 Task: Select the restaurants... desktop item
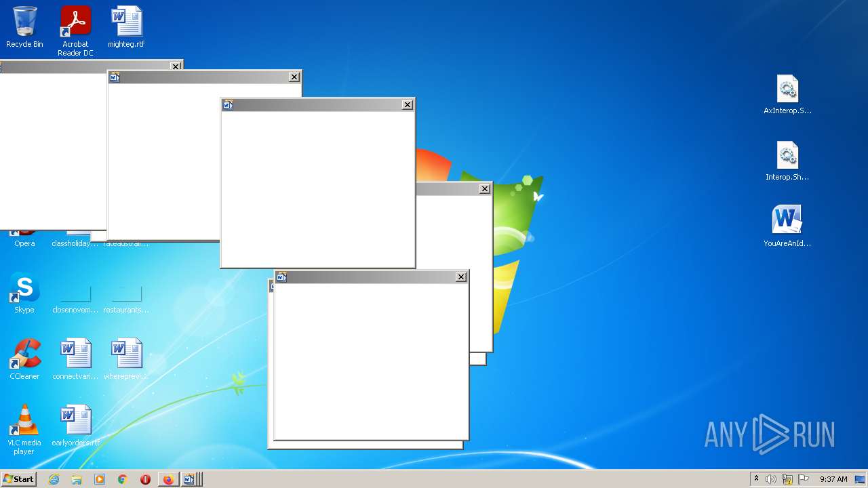(x=126, y=298)
